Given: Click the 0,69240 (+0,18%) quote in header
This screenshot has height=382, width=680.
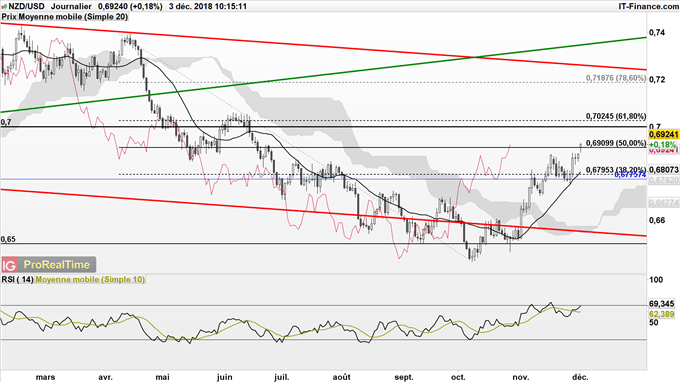Looking at the screenshot, I should [x=131, y=6].
